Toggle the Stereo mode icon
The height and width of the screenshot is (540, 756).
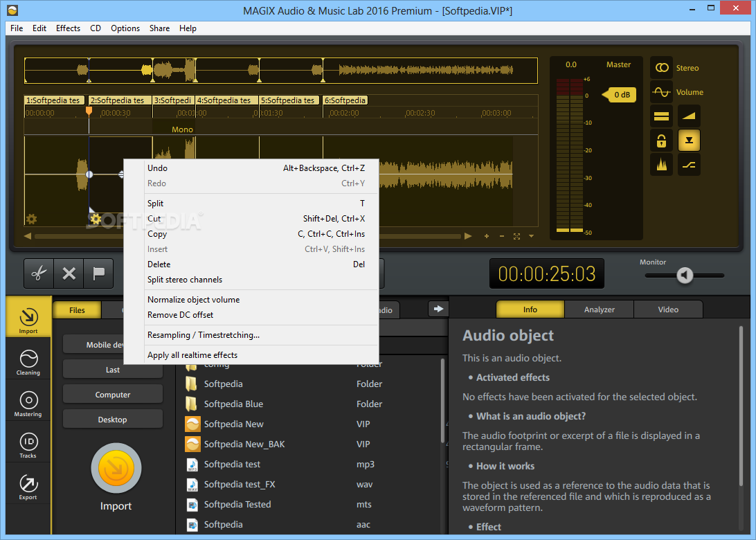(x=662, y=68)
